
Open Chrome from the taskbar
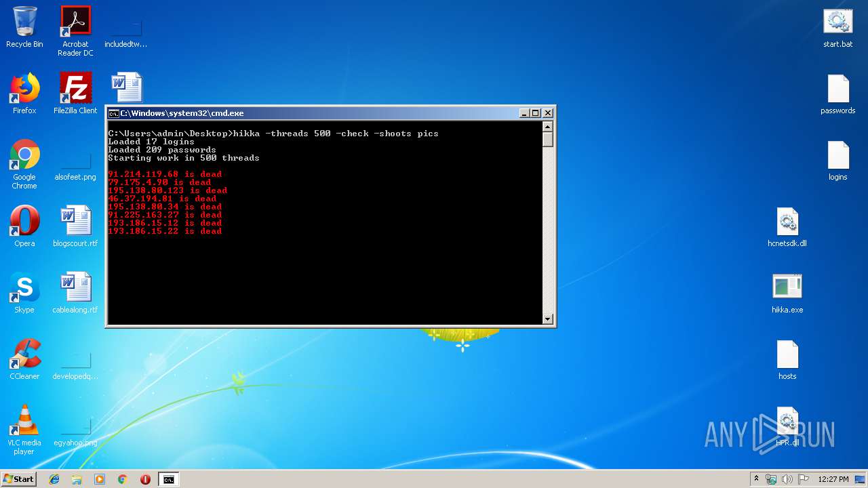click(123, 479)
